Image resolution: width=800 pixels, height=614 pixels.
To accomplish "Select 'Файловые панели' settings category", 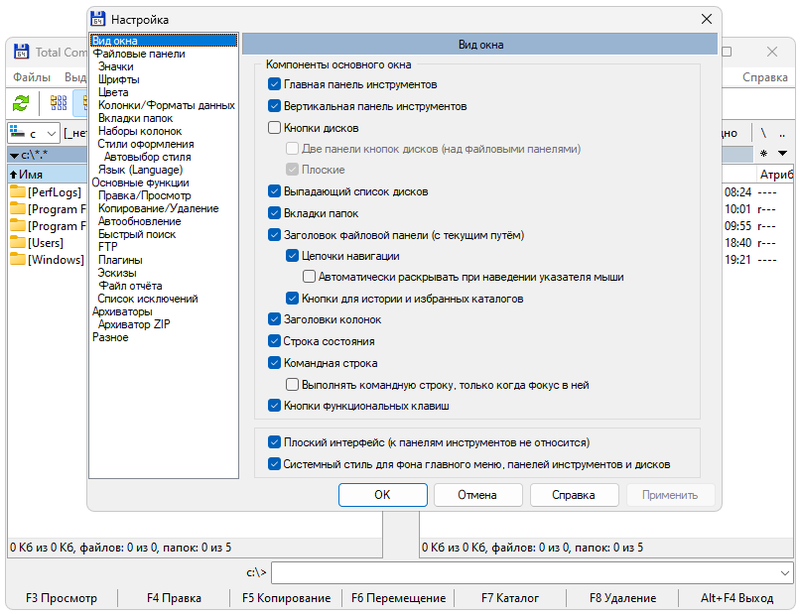I will [139, 54].
